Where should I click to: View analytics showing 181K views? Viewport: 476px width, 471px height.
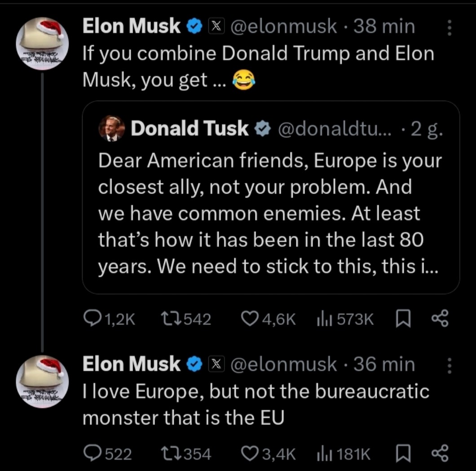tap(324, 454)
